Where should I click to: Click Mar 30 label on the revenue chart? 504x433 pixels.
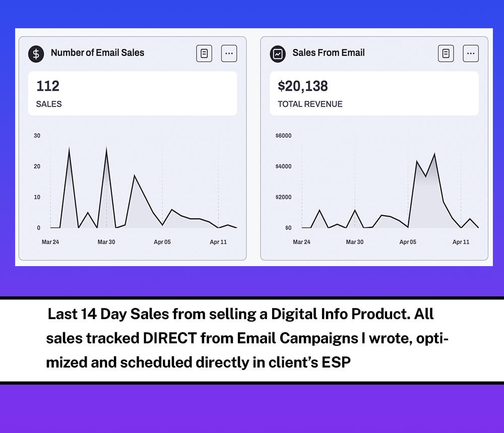click(x=355, y=242)
